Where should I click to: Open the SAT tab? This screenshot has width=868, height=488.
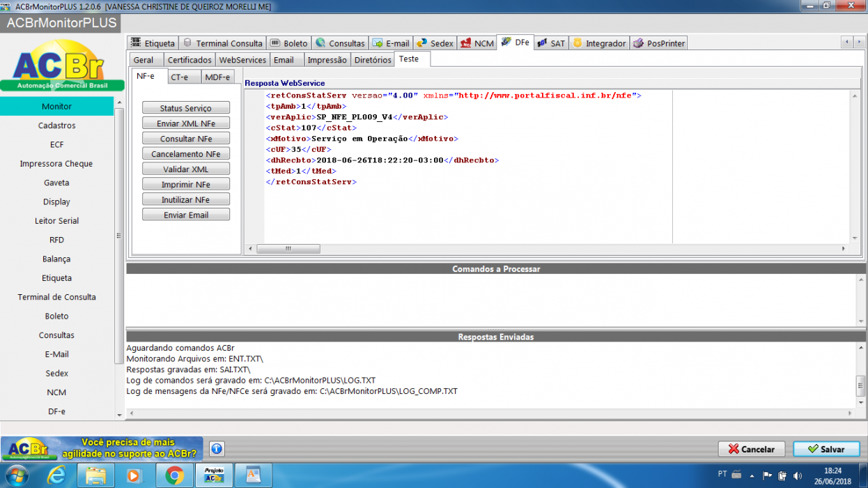551,43
